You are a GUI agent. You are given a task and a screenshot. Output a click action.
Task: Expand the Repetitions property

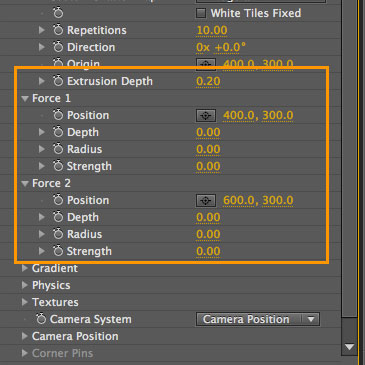click(42, 30)
